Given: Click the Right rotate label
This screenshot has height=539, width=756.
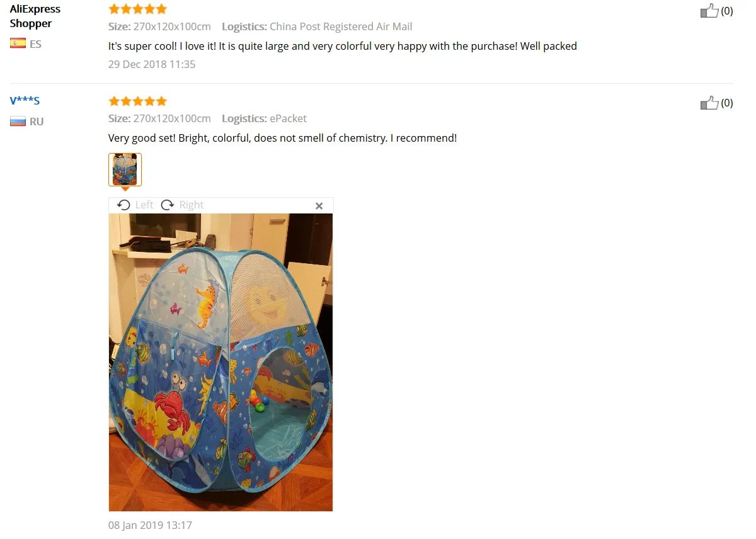Looking at the screenshot, I should pos(192,205).
